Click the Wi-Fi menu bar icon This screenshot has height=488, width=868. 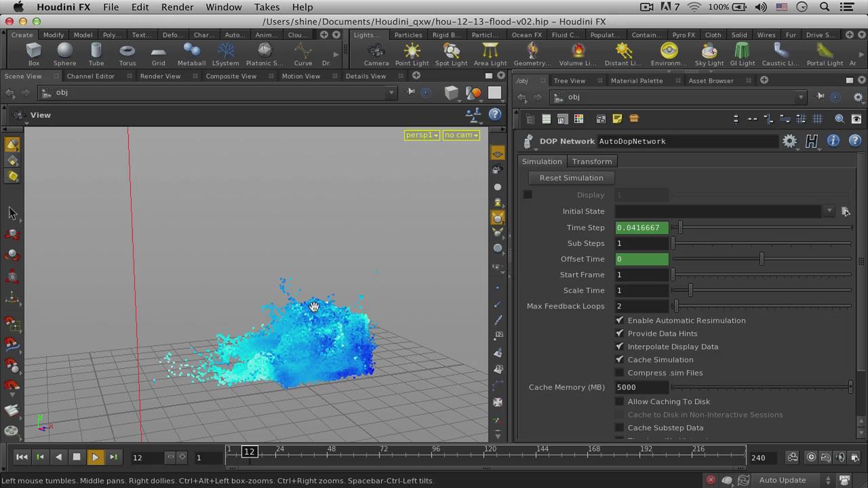click(694, 7)
